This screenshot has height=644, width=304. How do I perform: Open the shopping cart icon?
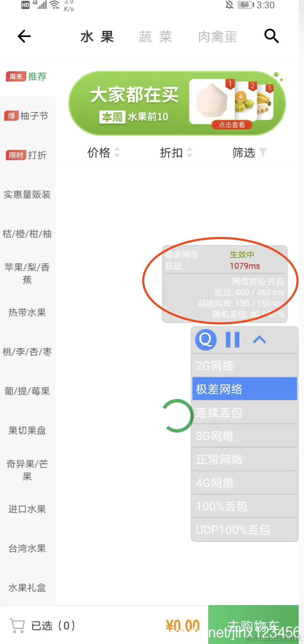pyautogui.click(x=17, y=626)
